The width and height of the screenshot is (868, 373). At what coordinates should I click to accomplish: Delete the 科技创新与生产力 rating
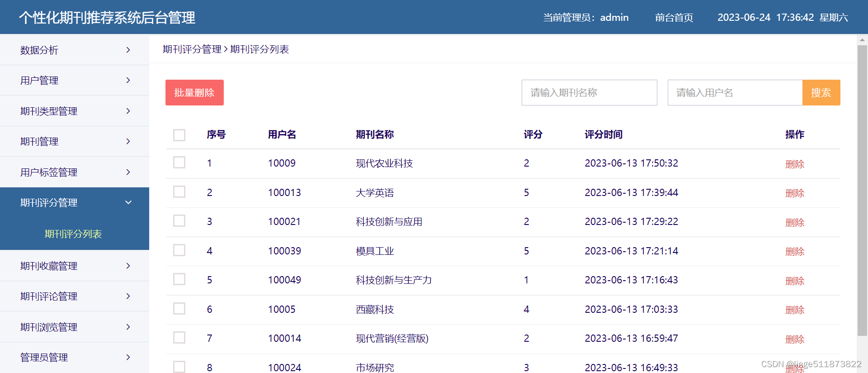pyautogui.click(x=795, y=281)
